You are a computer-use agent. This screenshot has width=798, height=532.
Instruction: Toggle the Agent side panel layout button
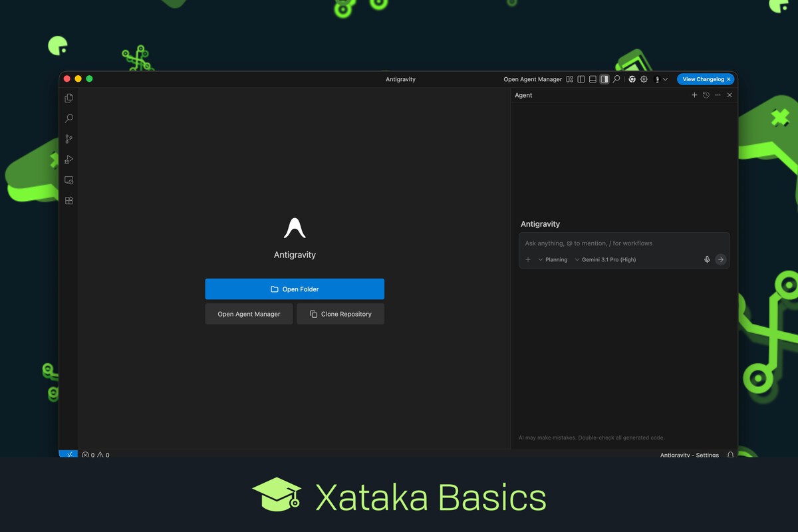pos(604,79)
